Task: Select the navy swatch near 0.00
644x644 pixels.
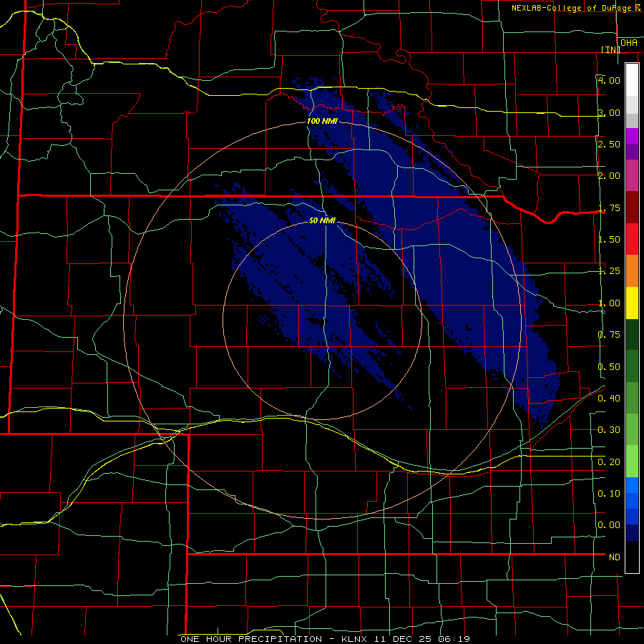Action: pos(632,533)
